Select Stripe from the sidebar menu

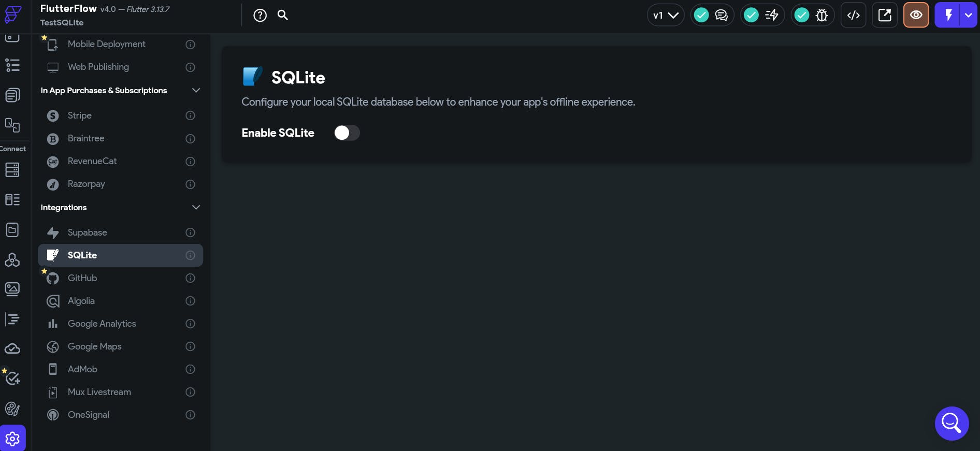(x=80, y=115)
